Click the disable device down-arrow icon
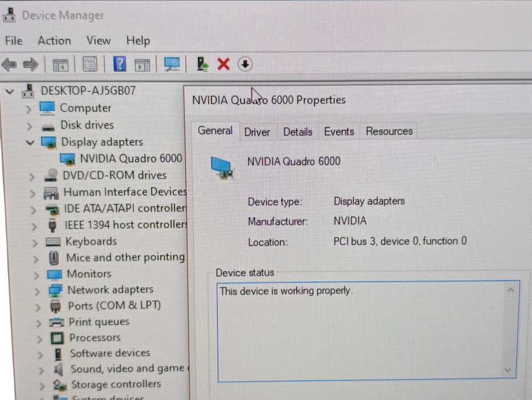 [245, 64]
